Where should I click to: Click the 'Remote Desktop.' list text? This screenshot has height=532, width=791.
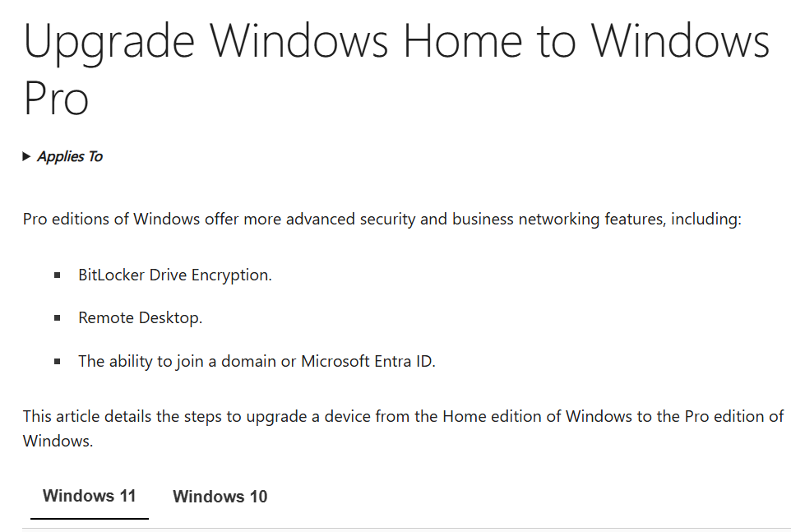(x=141, y=318)
